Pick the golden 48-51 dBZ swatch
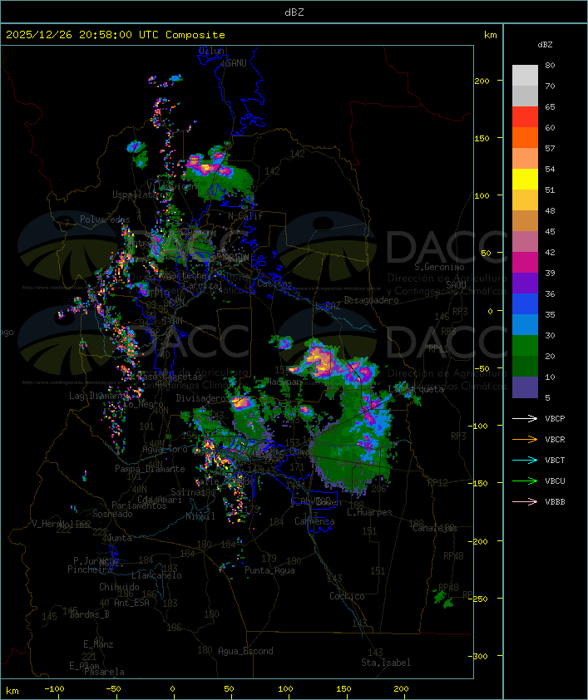Screen dimensions: 588x700 [x=525, y=200]
